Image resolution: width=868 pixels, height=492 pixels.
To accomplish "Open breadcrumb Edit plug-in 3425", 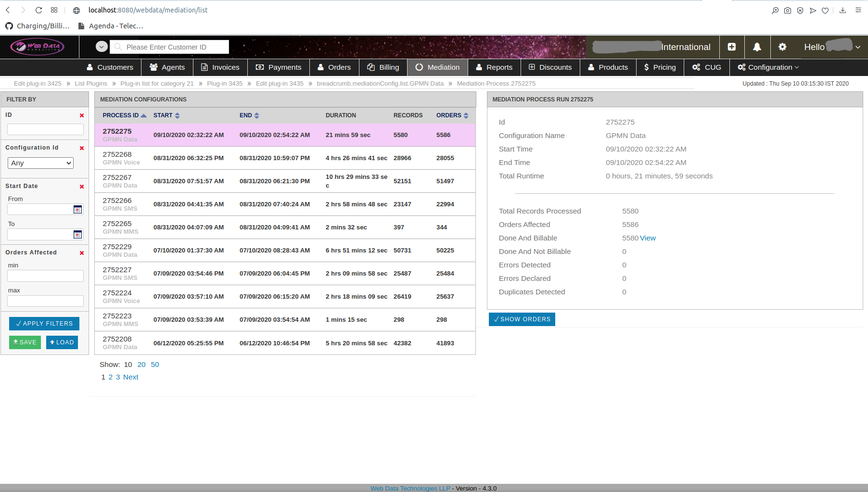I will 38,84.
